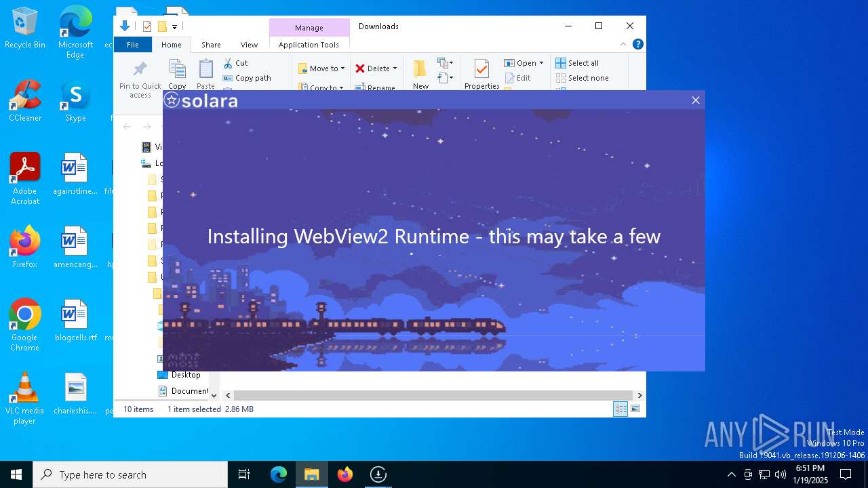The width and height of the screenshot is (868, 488).
Task: Select Documents in the navigation tree
Action: [183, 391]
